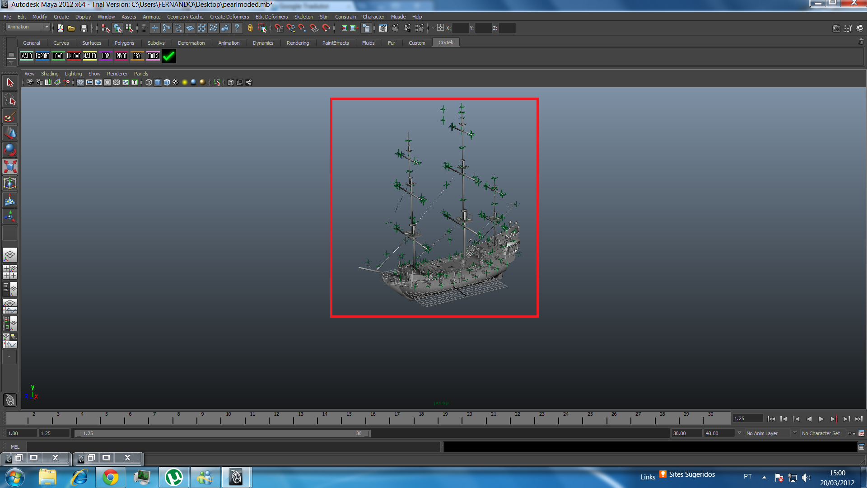Click the UDP shelf button
Viewport: 868px width, 488px height.
tap(106, 56)
